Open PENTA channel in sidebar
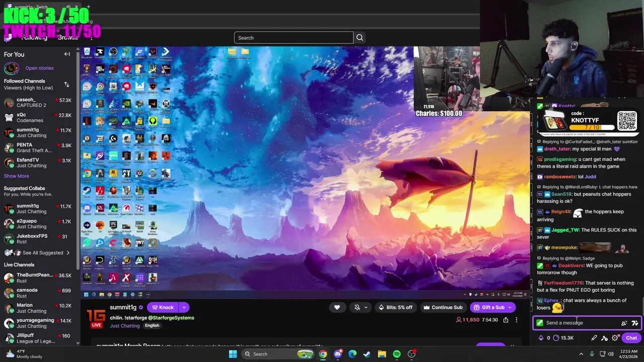This screenshot has width=644, height=362. pos(38,148)
